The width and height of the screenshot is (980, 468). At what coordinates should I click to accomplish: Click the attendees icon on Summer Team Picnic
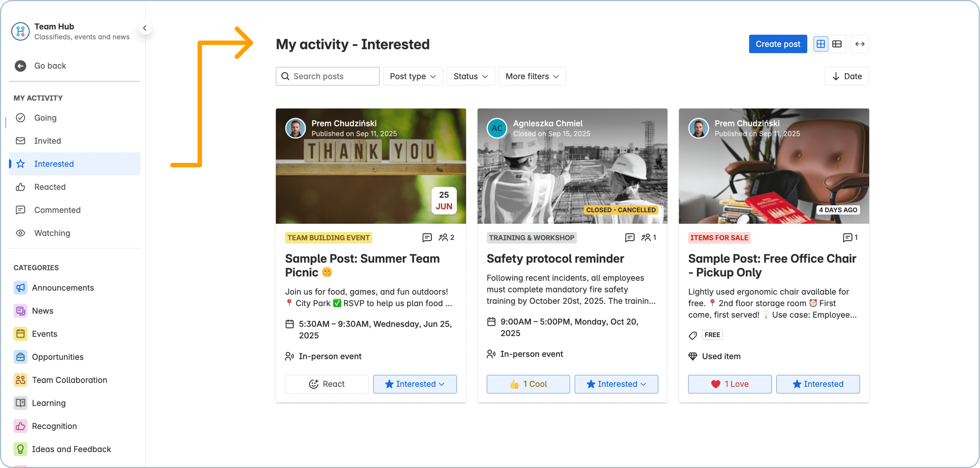point(444,237)
